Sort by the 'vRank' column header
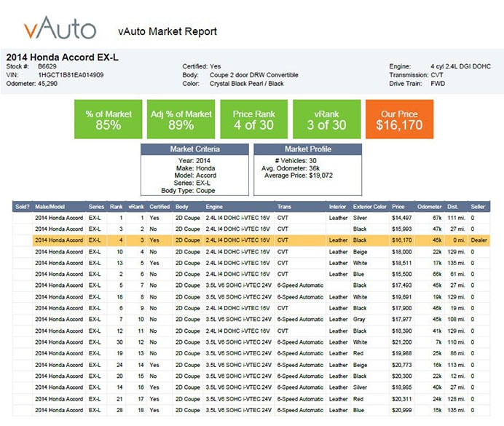Image resolution: width=504 pixels, height=426 pixels. tap(136, 207)
